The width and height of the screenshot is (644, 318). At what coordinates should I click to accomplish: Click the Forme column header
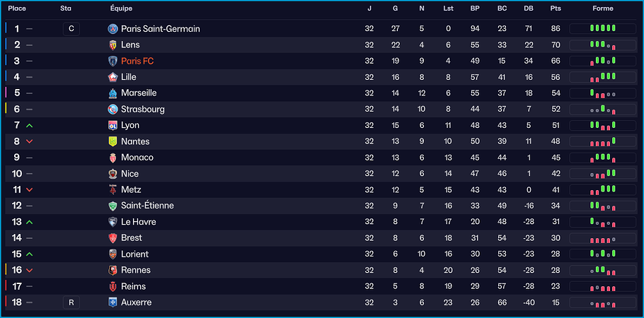602,8
